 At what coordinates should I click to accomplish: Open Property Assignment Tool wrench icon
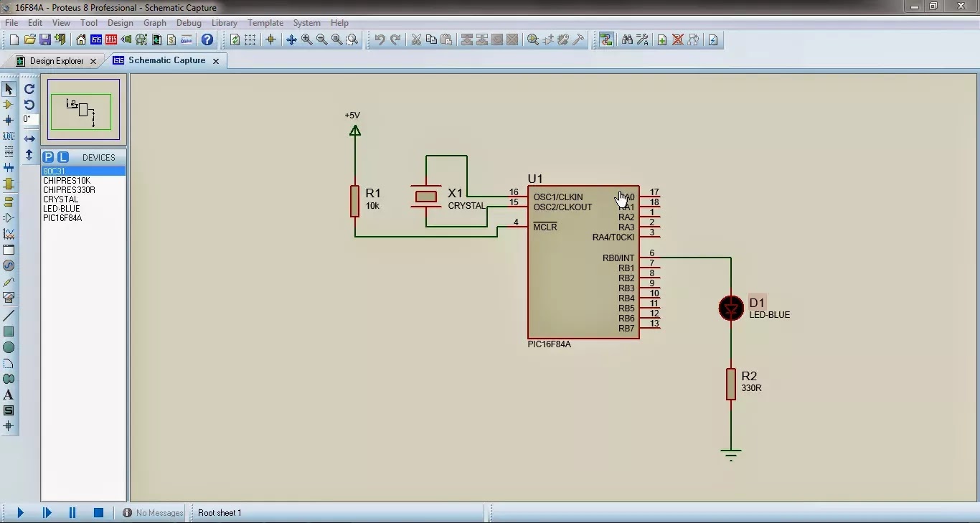pos(642,39)
